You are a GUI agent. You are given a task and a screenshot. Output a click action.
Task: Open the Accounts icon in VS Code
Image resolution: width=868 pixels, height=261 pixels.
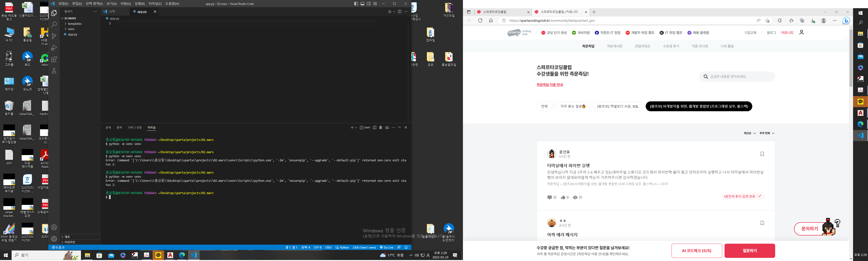pos(54,227)
